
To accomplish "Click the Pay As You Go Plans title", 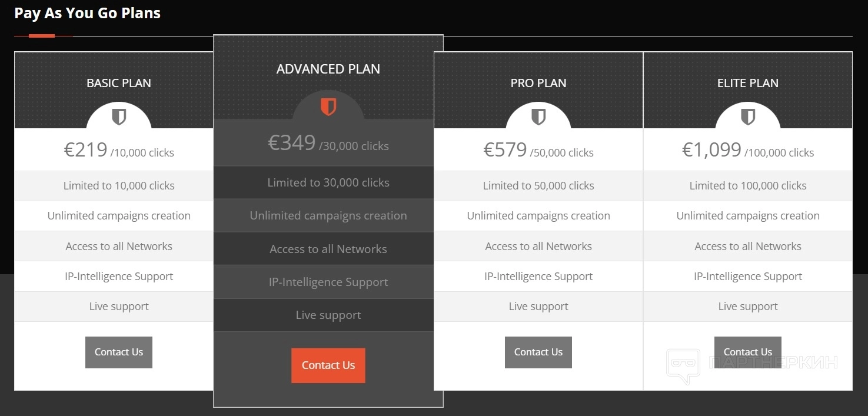I will pyautogui.click(x=87, y=13).
